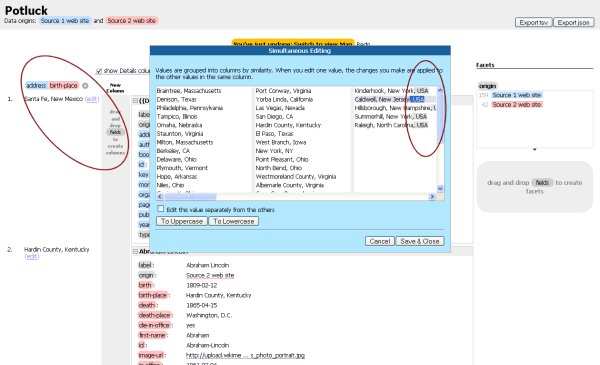
Task: Click the To Lowercase button
Action: 233,221
